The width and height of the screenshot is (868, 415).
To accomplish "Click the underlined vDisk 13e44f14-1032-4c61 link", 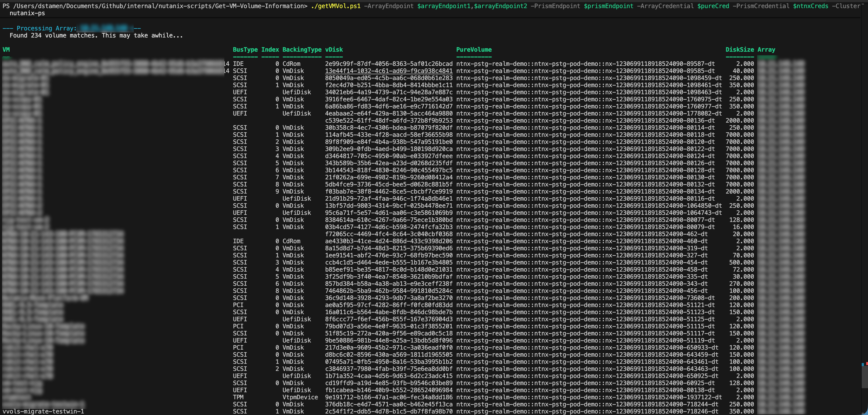I will click(x=388, y=71).
